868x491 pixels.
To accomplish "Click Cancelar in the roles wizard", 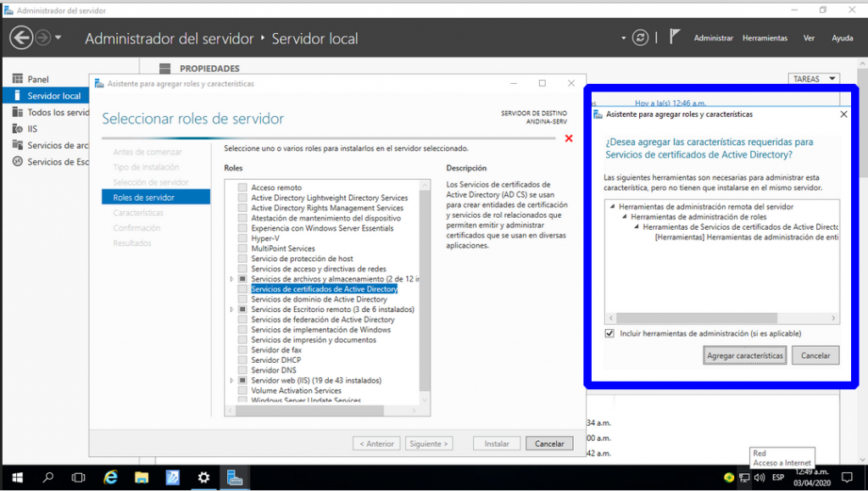I will click(x=549, y=444).
